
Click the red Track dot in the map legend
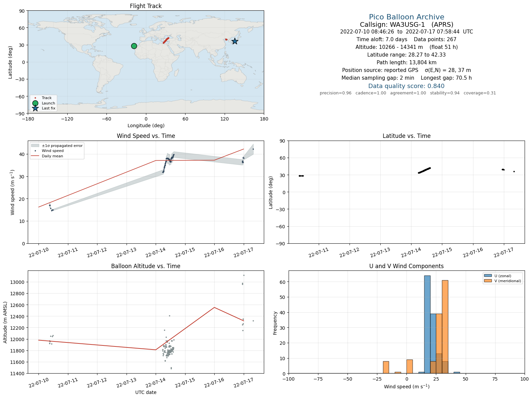(35, 98)
